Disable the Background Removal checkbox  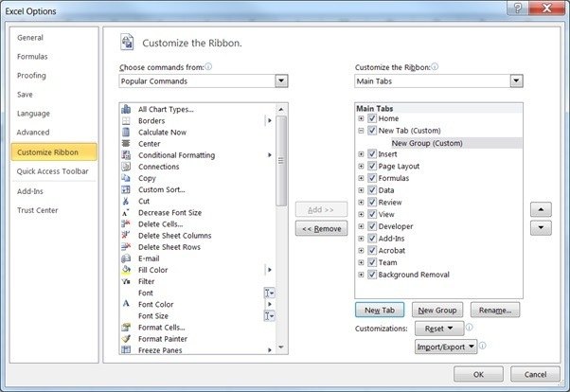tap(372, 275)
